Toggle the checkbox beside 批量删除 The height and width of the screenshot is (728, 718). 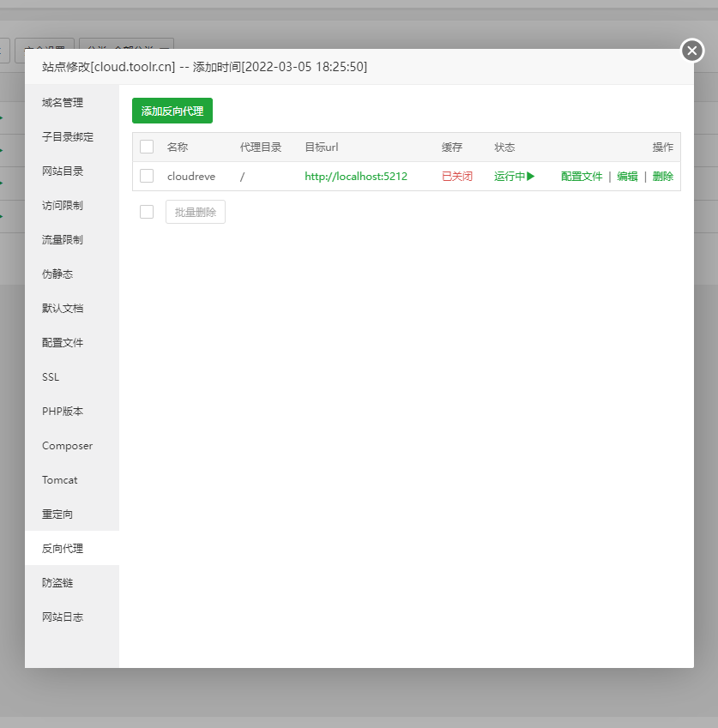(147, 212)
